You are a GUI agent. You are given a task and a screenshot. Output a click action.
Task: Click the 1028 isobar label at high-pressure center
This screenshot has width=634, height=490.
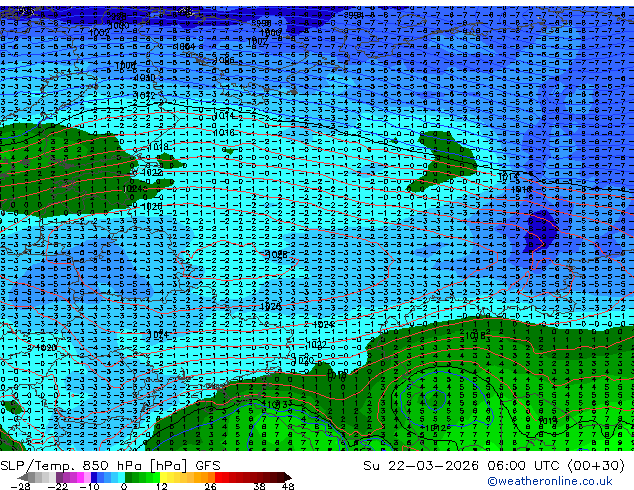point(276,255)
